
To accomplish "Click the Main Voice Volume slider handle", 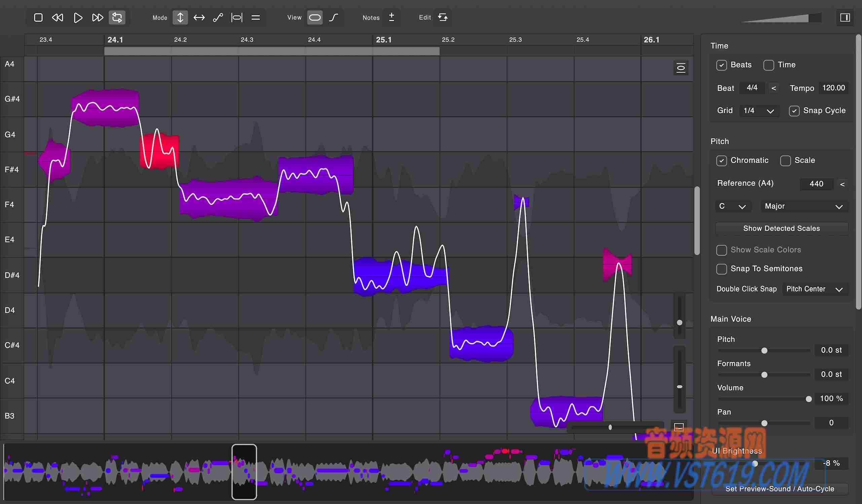I will click(808, 399).
